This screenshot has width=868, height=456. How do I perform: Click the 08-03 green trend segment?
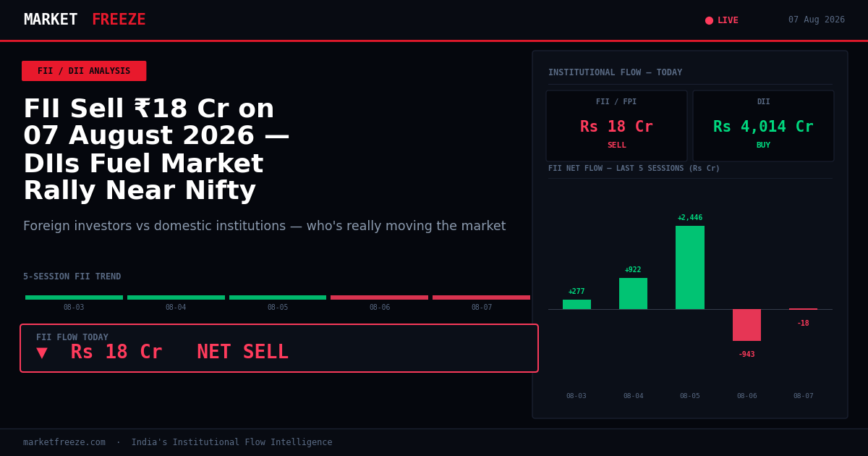tap(74, 297)
